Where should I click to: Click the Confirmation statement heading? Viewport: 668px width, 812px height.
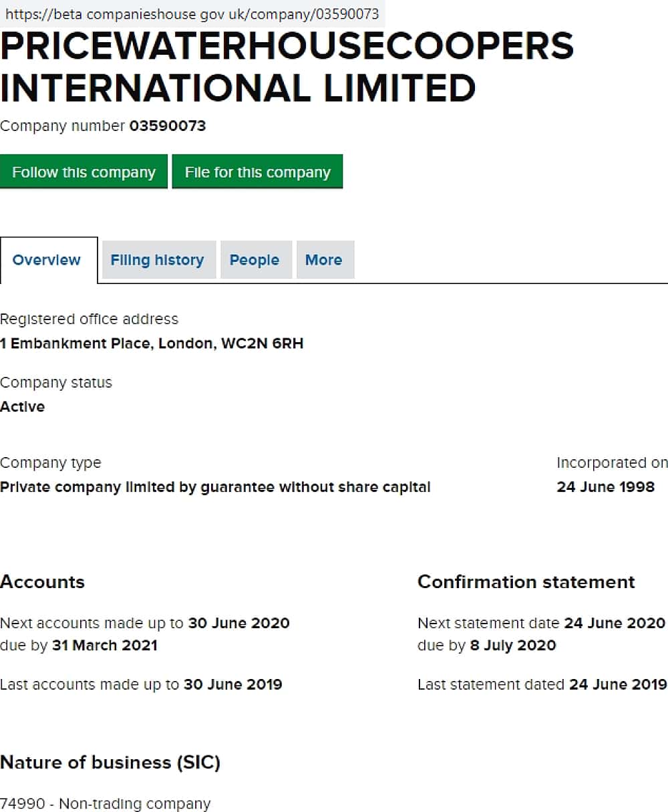click(526, 581)
